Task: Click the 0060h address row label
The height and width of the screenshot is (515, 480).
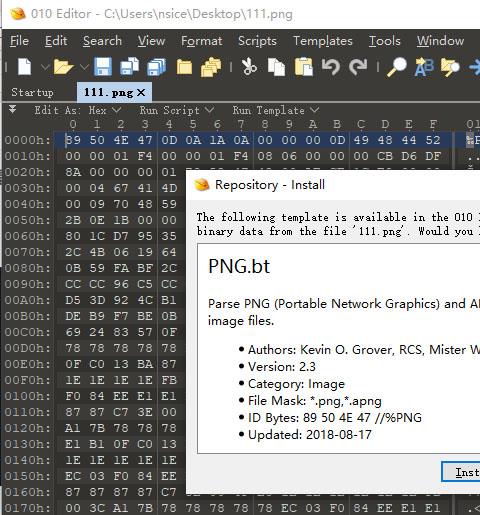Action: coord(28,236)
